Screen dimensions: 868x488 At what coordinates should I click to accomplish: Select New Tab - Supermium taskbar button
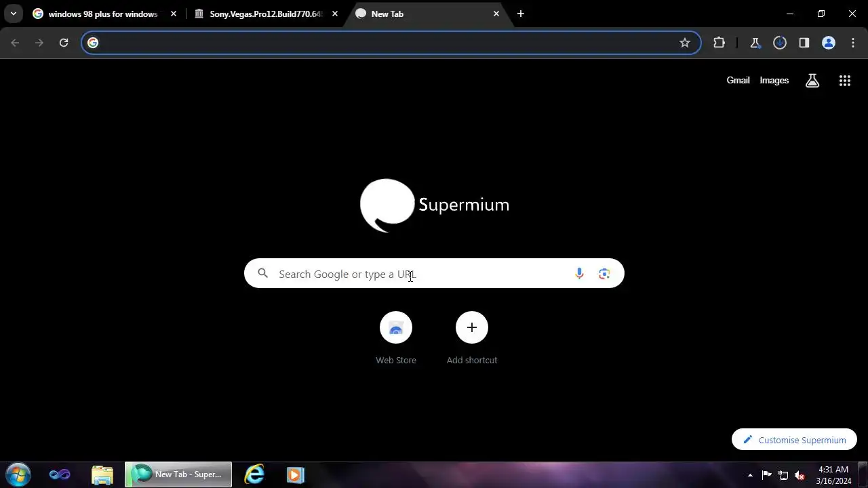tap(178, 474)
